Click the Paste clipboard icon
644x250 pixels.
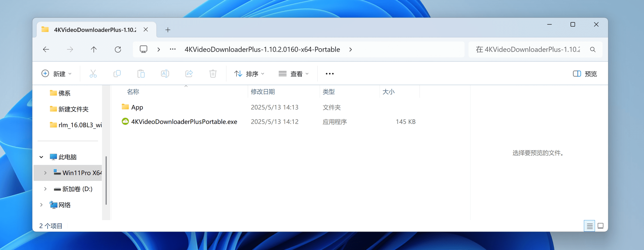click(x=141, y=74)
